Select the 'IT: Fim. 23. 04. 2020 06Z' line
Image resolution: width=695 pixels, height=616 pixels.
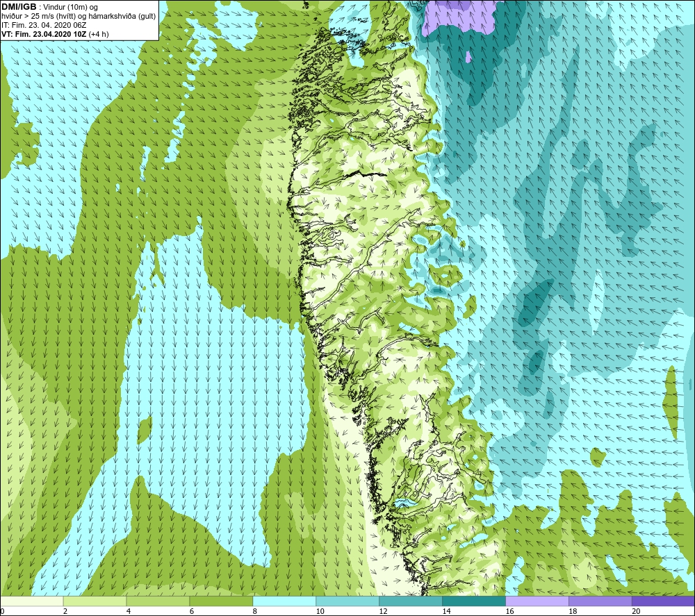pyautogui.click(x=44, y=25)
